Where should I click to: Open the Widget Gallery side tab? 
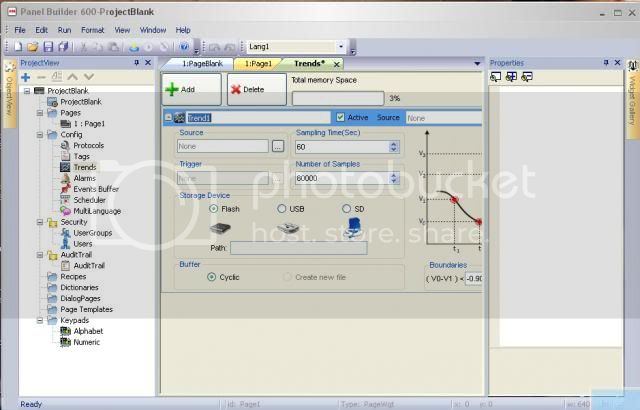[633, 100]
